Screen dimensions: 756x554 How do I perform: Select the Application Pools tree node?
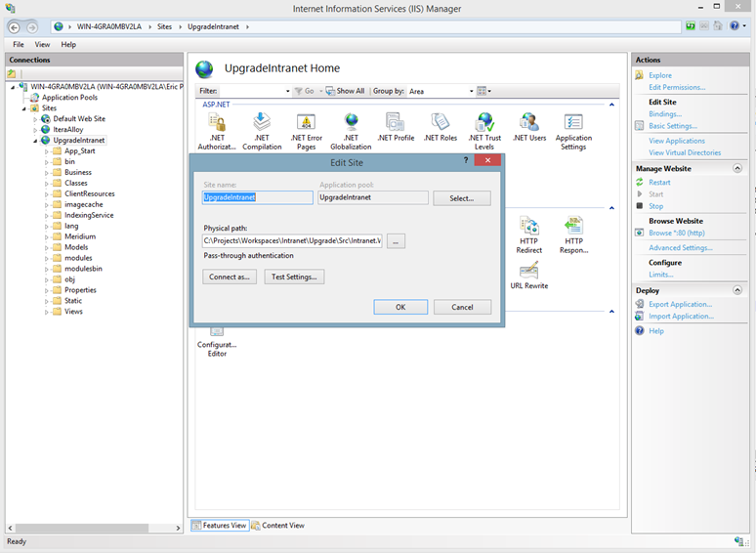[x=68, y=98]
